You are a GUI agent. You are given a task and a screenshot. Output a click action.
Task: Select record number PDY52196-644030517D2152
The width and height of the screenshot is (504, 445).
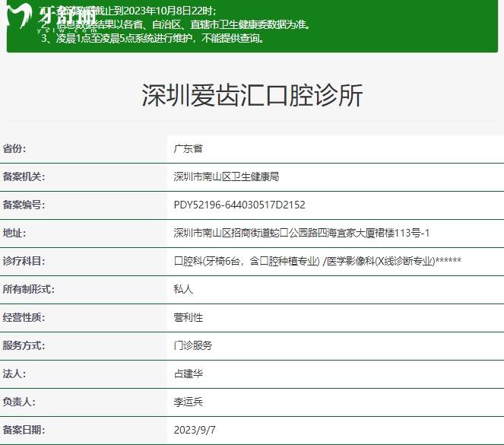pos(239,205)
